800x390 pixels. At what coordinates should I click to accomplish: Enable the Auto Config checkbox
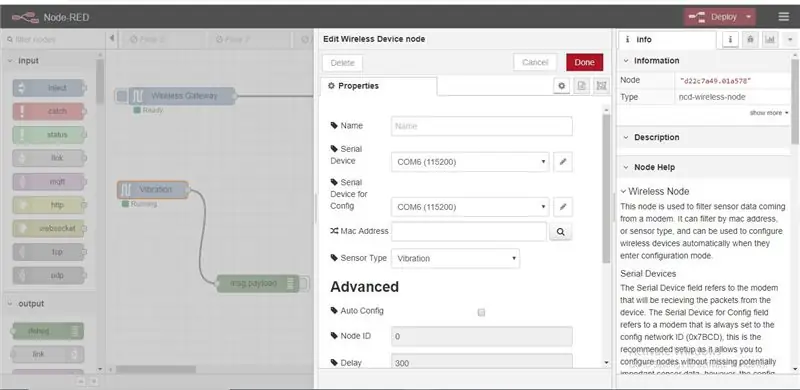point(481,312)
